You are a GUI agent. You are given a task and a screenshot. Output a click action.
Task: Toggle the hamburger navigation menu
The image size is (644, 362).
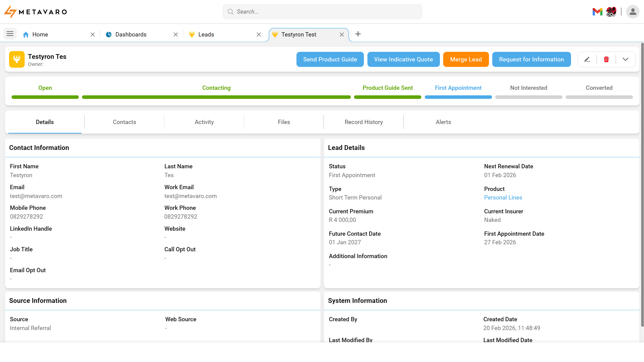pos(10,34)
